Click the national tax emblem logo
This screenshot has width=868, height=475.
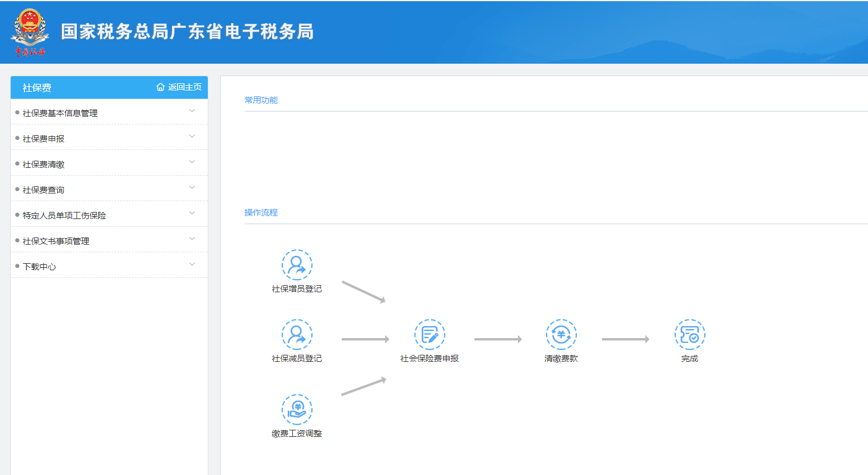[29, 32]
